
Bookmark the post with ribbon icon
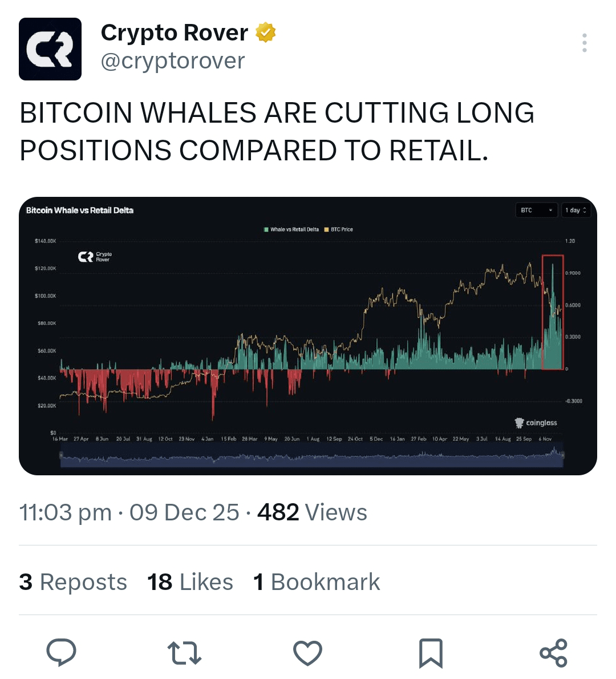point(431,653)
